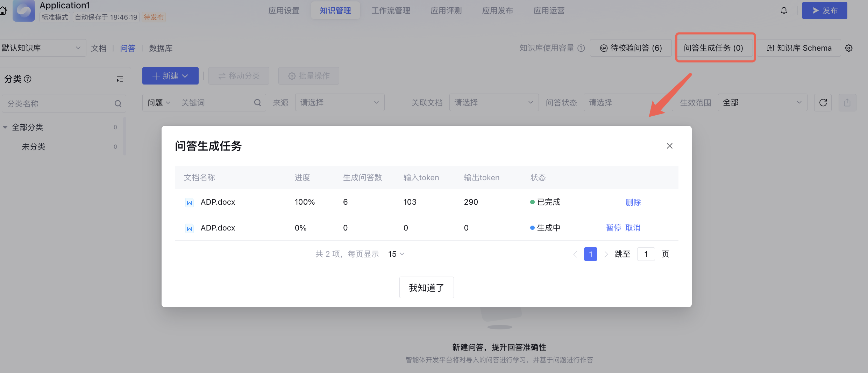Click 删除 for the completed ADP.docx task
Screen dimensions: 868x373
633,202
